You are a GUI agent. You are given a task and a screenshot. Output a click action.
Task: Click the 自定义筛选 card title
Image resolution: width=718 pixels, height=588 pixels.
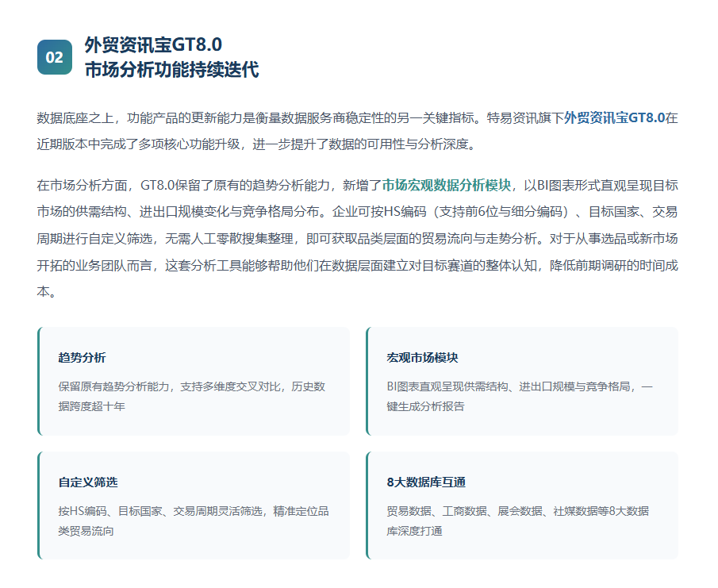tap(88, 482)
